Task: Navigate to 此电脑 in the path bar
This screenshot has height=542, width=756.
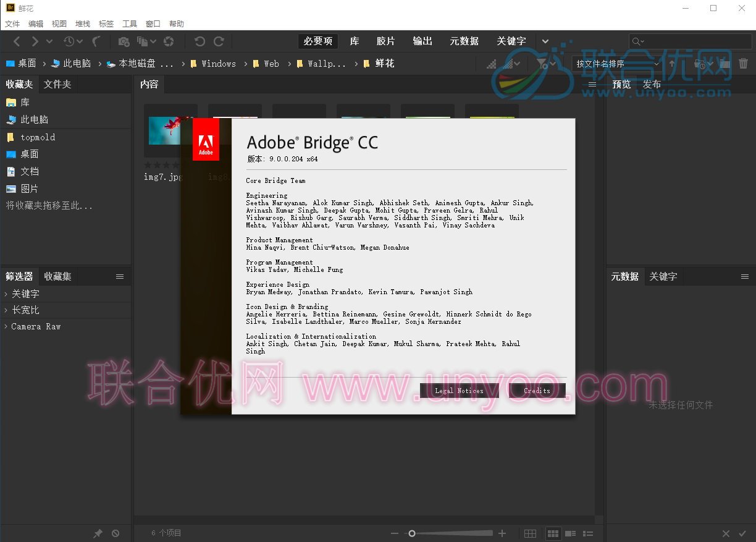Action: pyautogui.click(x=71, y=64)
